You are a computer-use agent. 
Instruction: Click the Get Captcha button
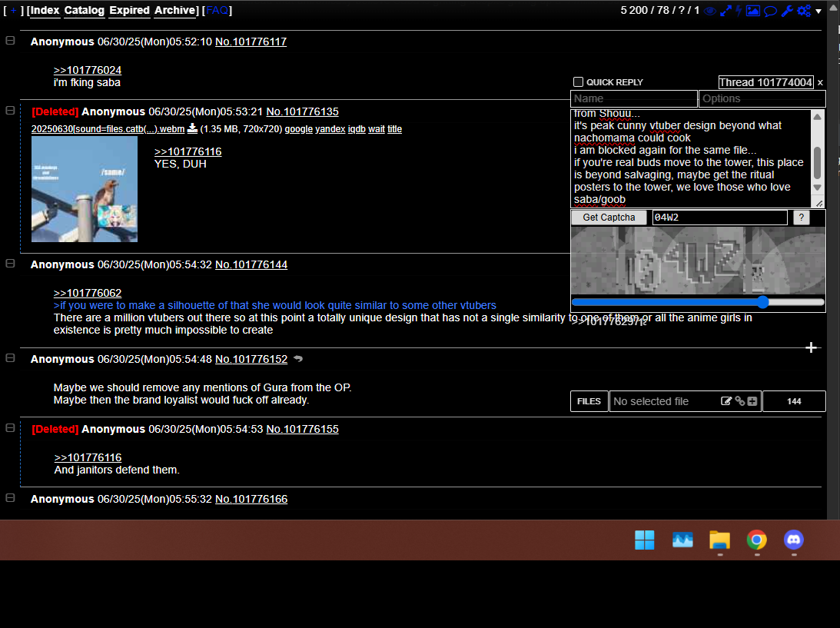click(609, 218)
